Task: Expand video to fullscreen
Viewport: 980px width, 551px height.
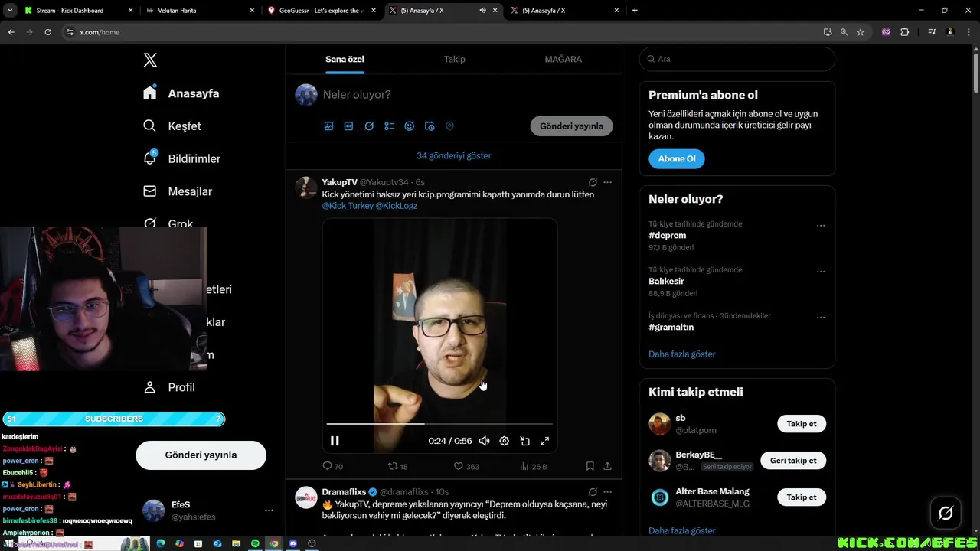Action: point(545,441)
